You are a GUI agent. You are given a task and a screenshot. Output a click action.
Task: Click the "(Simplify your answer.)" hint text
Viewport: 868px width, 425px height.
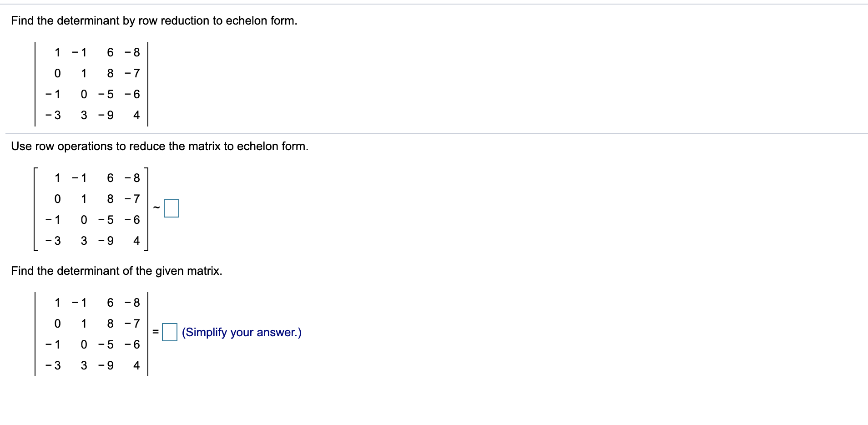(x=242, y=332)
